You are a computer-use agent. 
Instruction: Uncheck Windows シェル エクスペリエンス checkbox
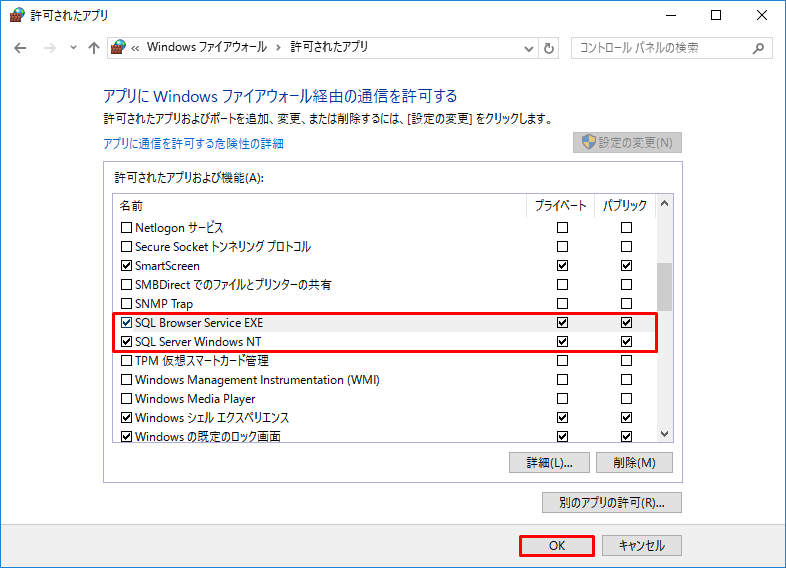pos(126,418)
